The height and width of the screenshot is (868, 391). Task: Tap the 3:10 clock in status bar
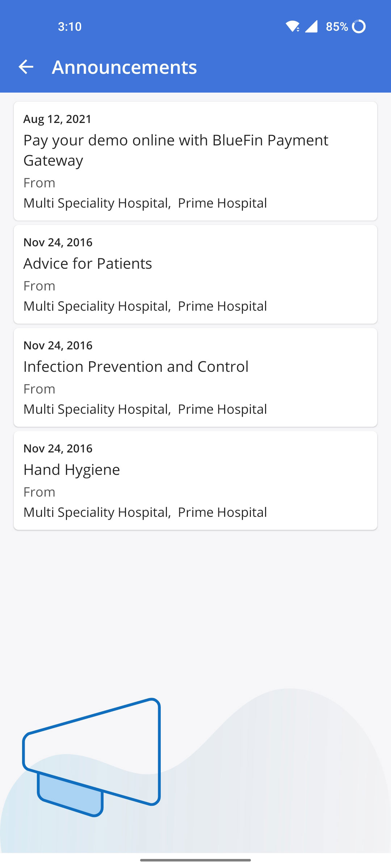tap(70, 26)
